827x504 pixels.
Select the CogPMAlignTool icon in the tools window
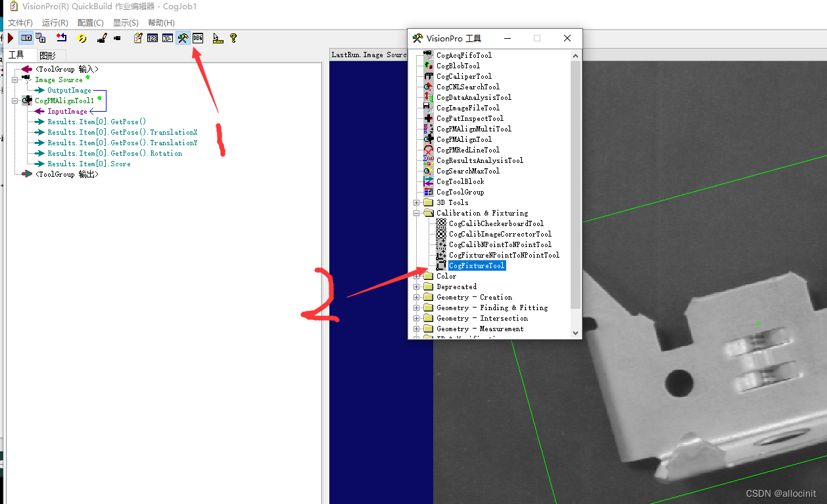[x=427, y=139]
